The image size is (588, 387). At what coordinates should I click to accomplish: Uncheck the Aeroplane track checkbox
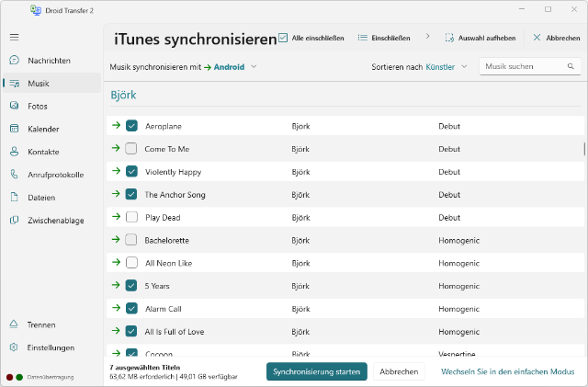click(131, 126)
